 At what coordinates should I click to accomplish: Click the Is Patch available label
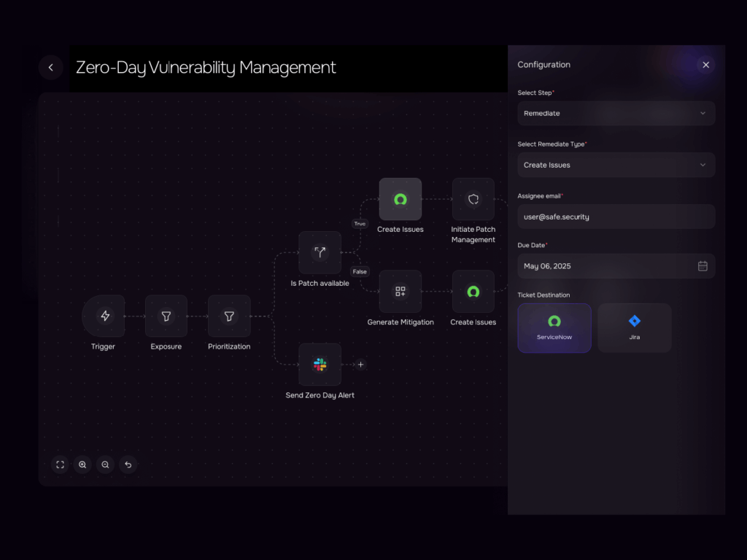point(320,284)
